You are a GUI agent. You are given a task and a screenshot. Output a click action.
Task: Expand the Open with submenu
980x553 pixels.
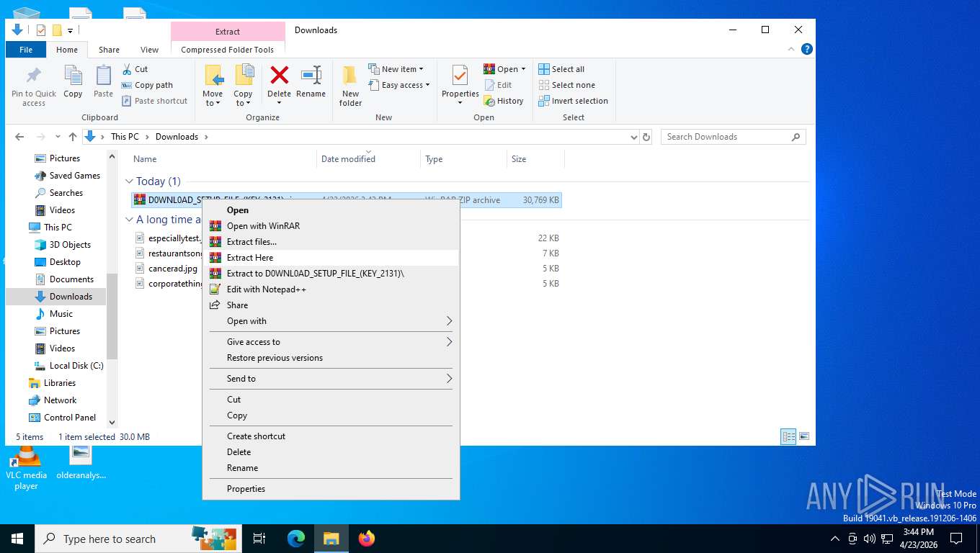point(331,321)
